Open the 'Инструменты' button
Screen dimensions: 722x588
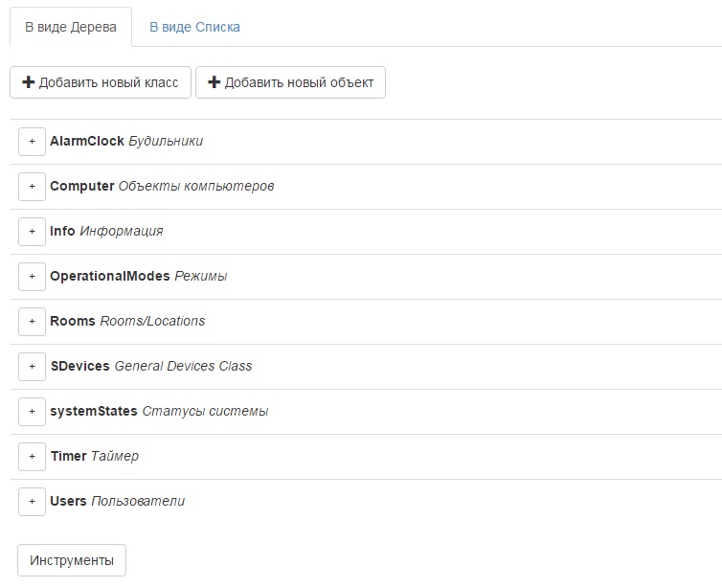[72, 560]
